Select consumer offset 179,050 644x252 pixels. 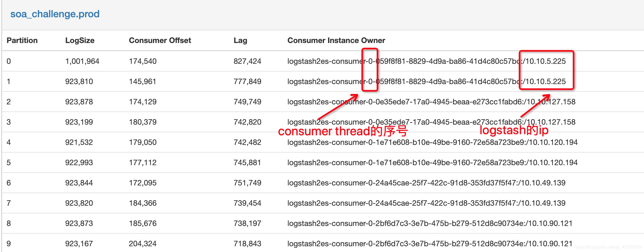coord(143,142)
